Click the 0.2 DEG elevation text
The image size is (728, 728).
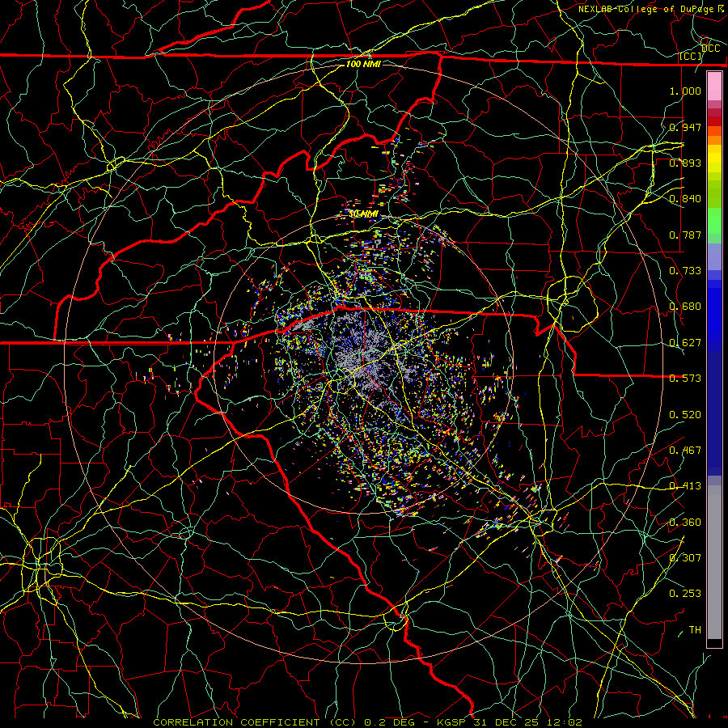pyautogui.click(x=389, y=722)
